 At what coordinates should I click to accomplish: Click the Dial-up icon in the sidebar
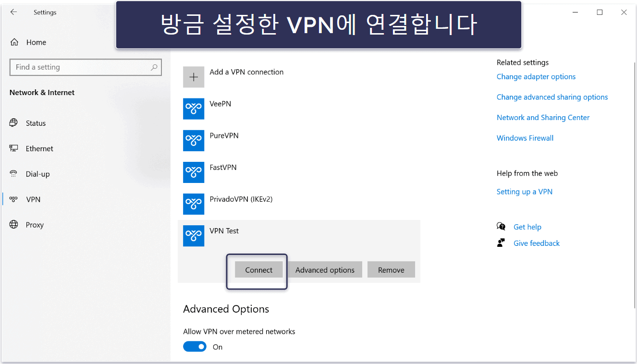coord(14,174)
